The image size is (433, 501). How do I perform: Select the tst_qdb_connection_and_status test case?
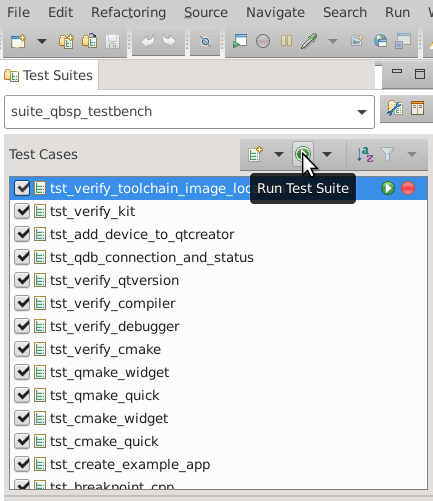(218, 257)
